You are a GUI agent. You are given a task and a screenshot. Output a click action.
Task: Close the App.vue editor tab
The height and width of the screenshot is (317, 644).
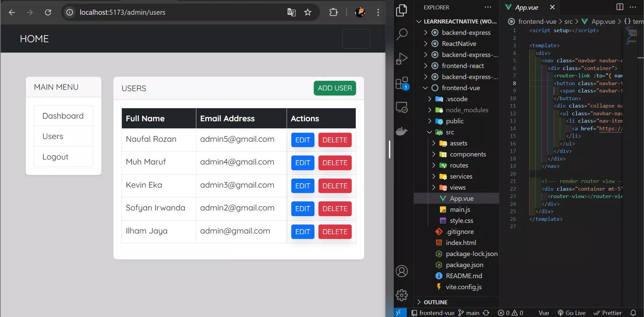pos(552,7)
